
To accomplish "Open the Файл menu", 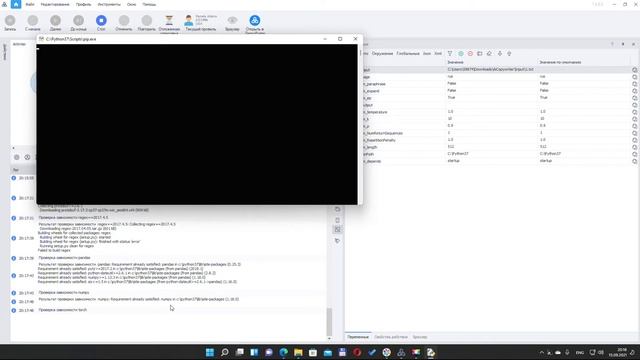I will [30, 4].
